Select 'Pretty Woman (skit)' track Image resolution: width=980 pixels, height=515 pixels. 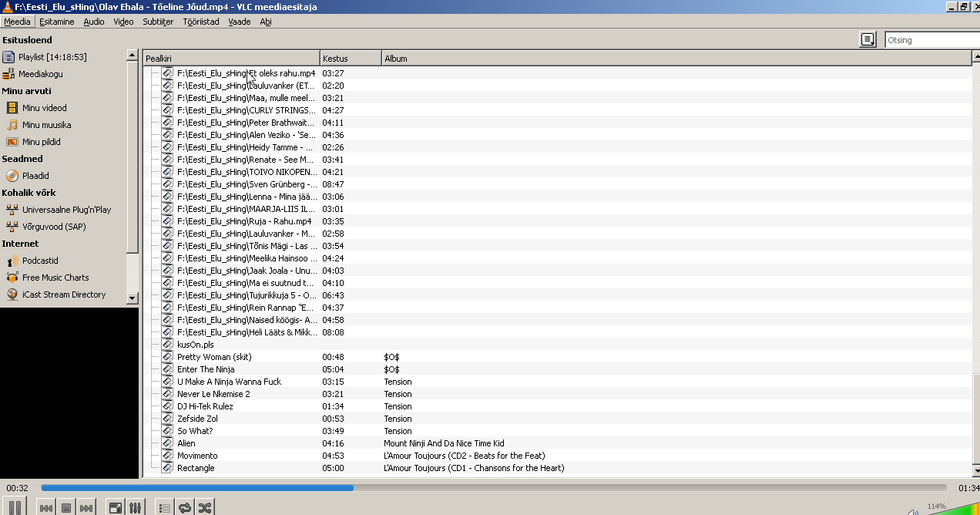tap(558, 357)
